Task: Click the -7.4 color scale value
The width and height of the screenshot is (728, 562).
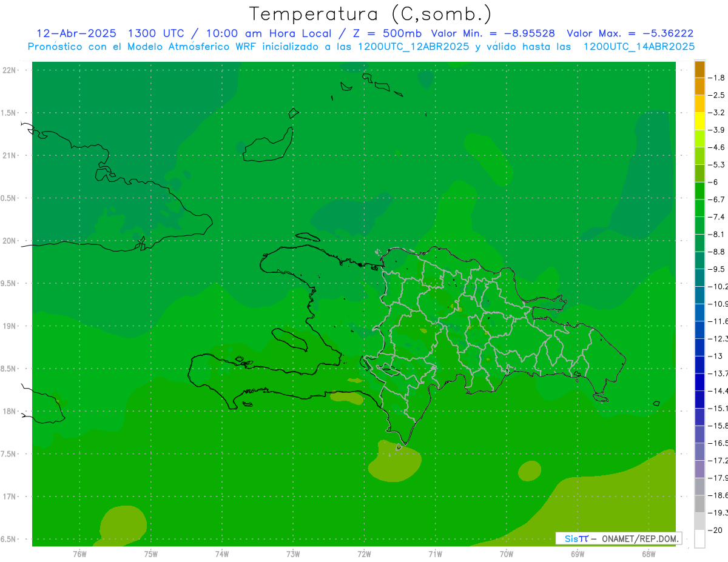Action: click(x=716, y=217)
